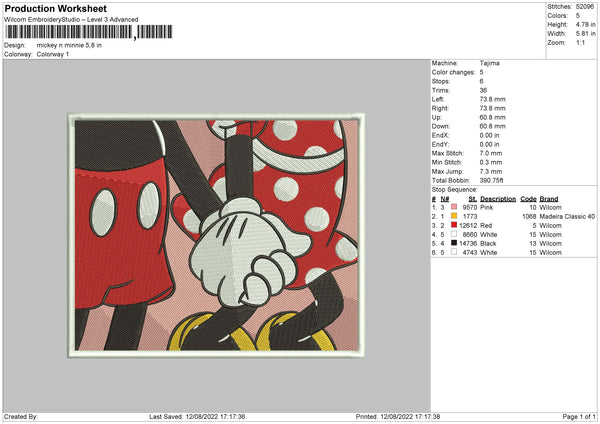Click the "Black" description in row 5
This screenshot has height=424, width=600.
click(488, 243)
